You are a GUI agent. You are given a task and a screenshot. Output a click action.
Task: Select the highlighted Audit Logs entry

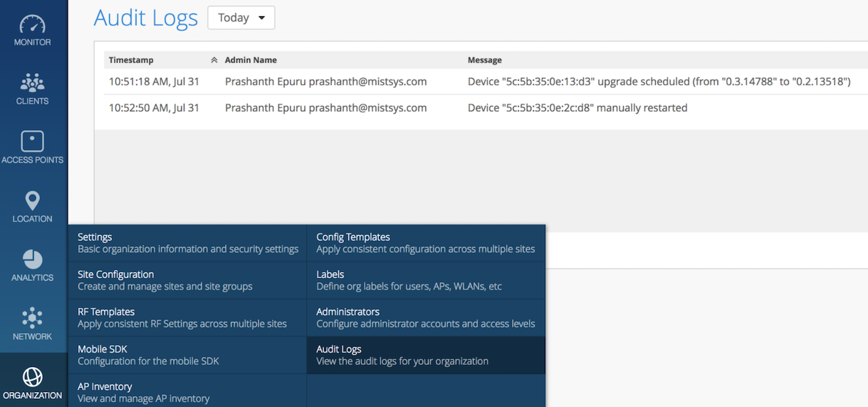426,355
